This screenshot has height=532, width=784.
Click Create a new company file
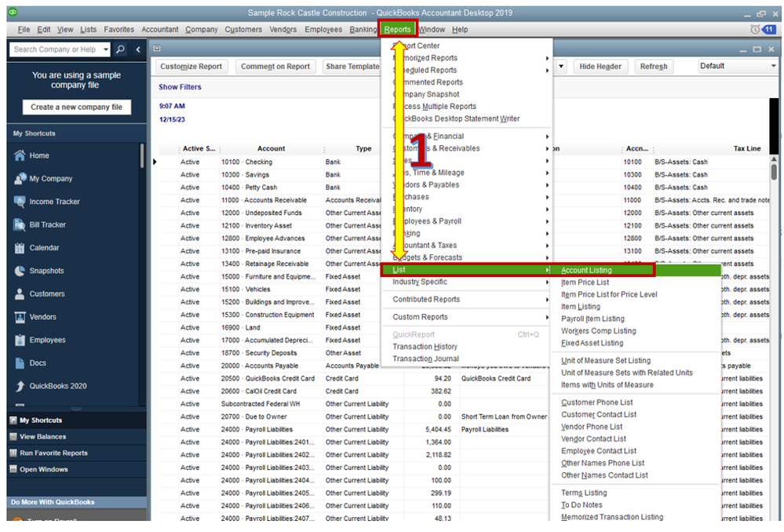tap(76, 107)
